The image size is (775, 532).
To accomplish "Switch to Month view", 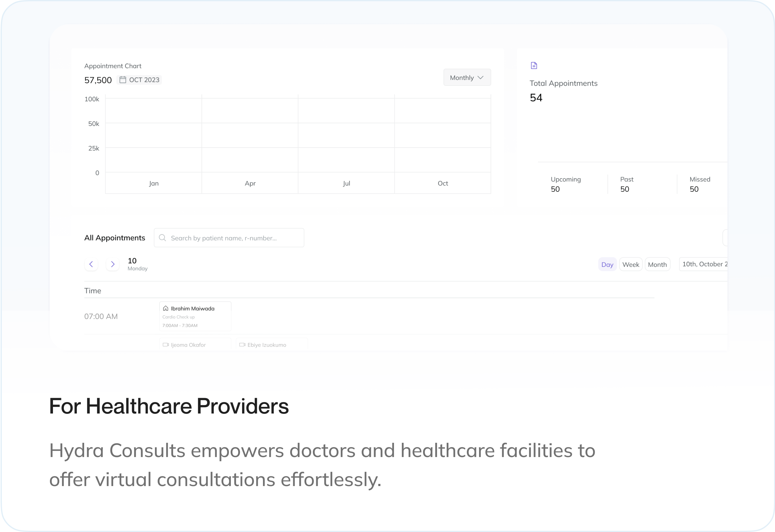I will 657,265.
